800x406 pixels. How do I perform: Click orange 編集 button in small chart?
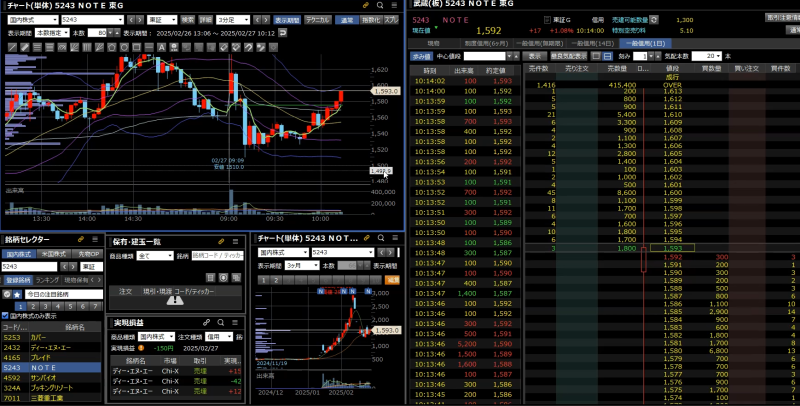coord(393,280)
